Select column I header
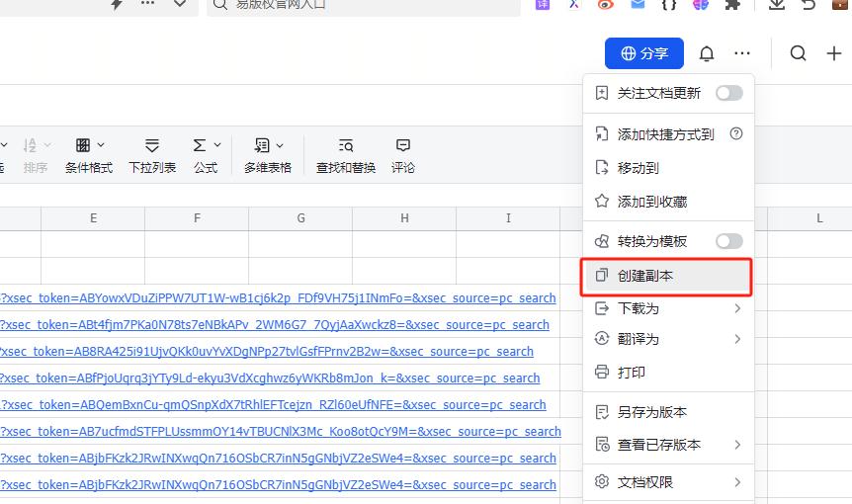Image resolution: width=852 pixels, height=504 pixels. tap(508, 218)
